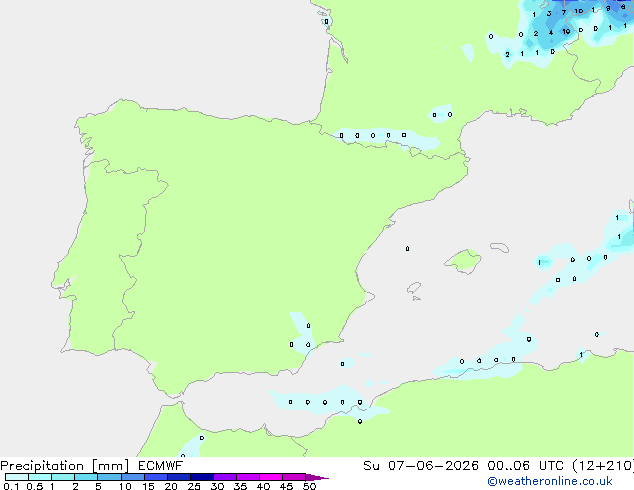The image size is (634, 490).
Task: Pick the 10–15 mm legend color swatch
Action: [x=133, y=477]
